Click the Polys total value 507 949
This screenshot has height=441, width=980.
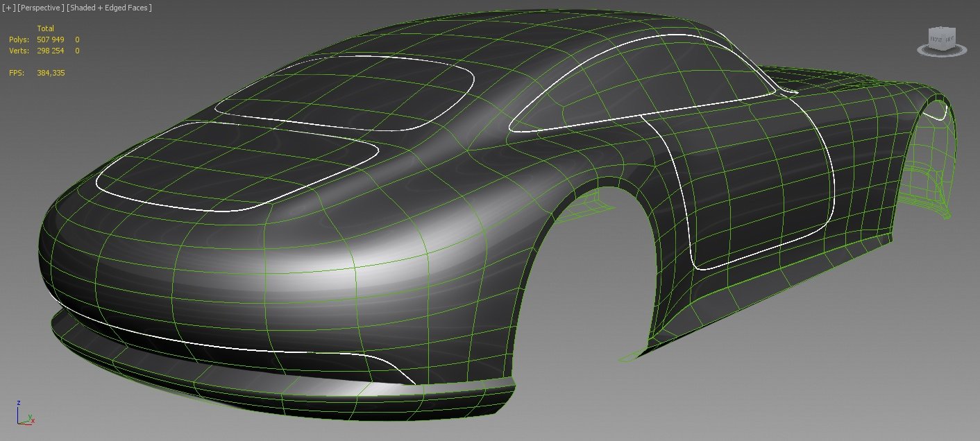[50, 40]
